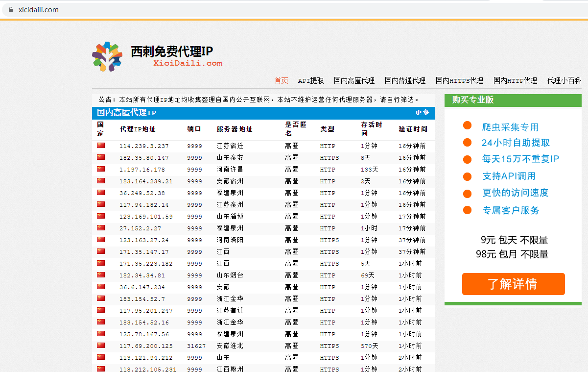Open the 代理小百科 navigation link
588x372 pixels.
pos(563,81)
